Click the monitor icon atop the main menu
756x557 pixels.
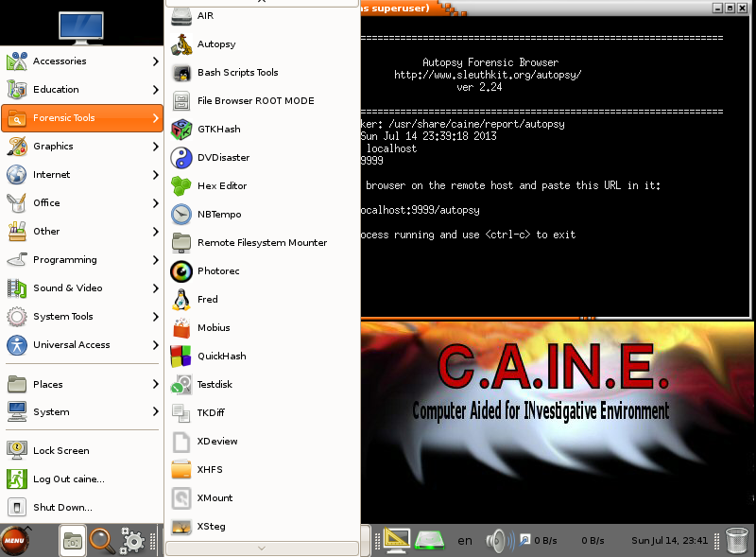[x=81, y=27]
